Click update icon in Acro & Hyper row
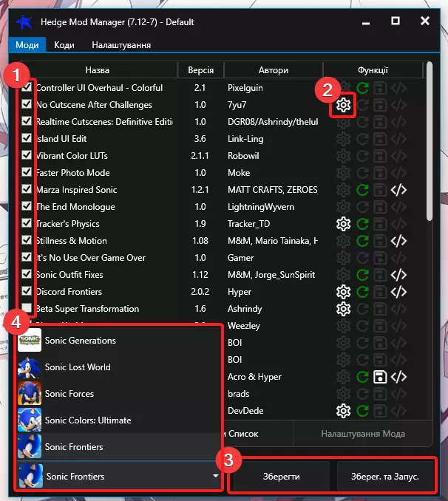Viewport: 448px width, 501px height. click(362, 377)
